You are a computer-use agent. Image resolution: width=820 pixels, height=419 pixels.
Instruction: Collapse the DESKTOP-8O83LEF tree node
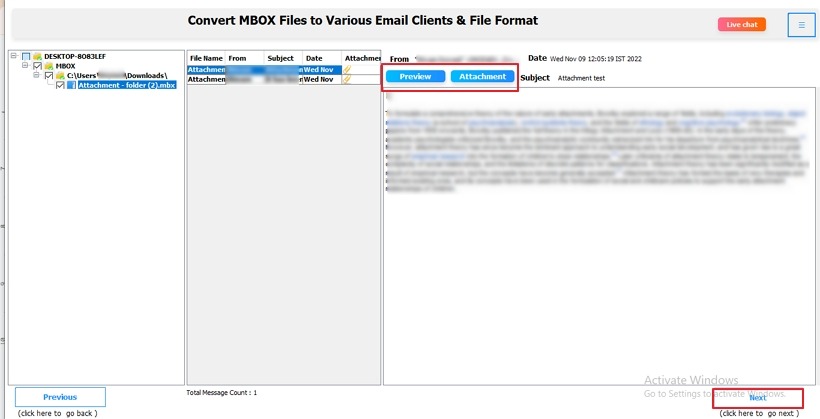15,57
